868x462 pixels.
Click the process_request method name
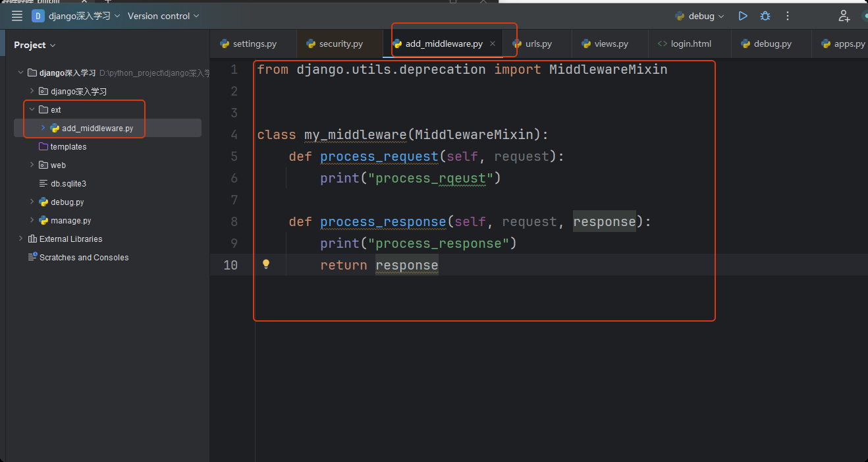tap(379, 157)
